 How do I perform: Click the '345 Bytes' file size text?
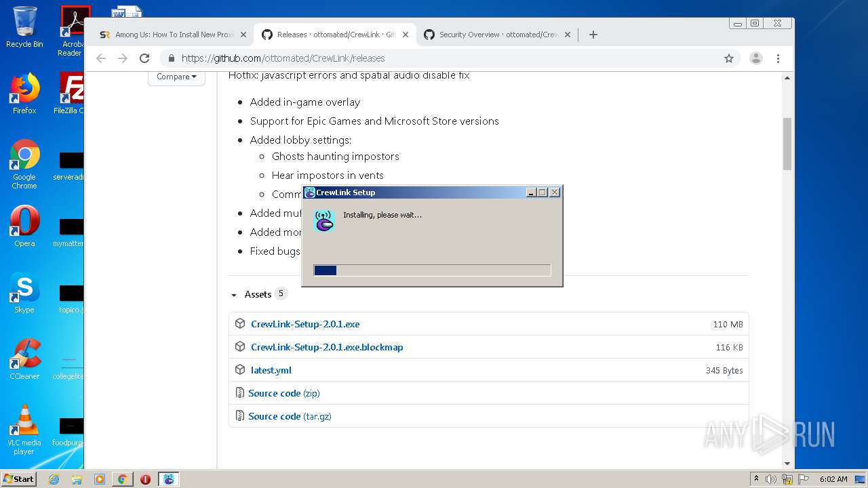click(724, 371)
